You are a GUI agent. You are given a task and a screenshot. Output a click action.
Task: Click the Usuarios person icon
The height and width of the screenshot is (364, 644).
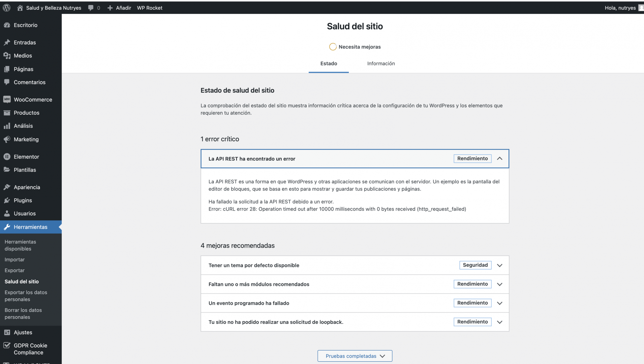pyautogui.click(x=7, y=213)
